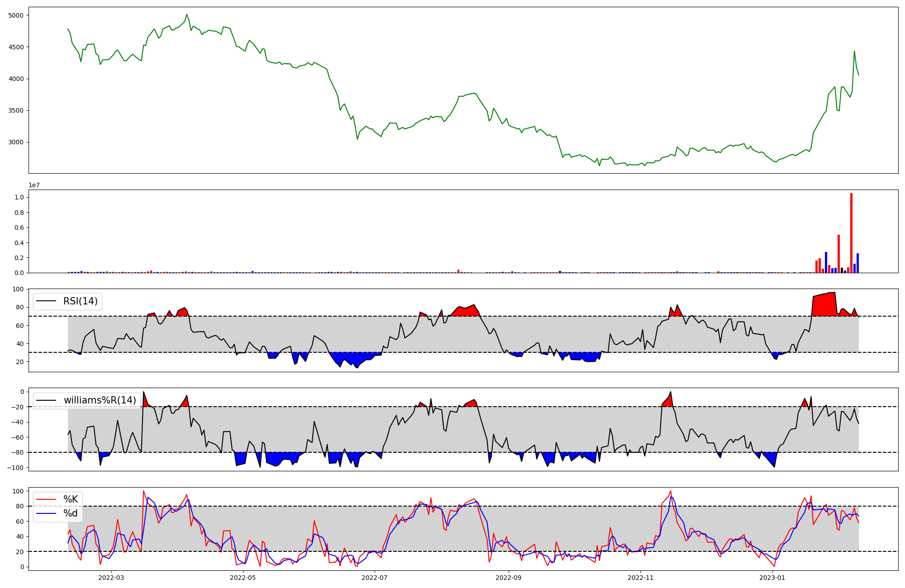Image resolution: width=905 pixels, height=588 pixels.
Task: Click the large red RSI overbought area in 2023
Action: tap(824, 305)
